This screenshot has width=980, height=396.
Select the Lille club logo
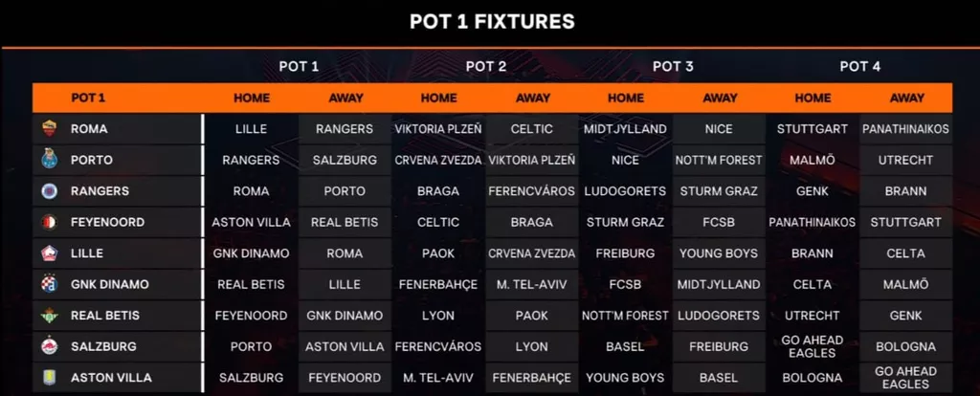pyautogui.click(x=50, y=253)
